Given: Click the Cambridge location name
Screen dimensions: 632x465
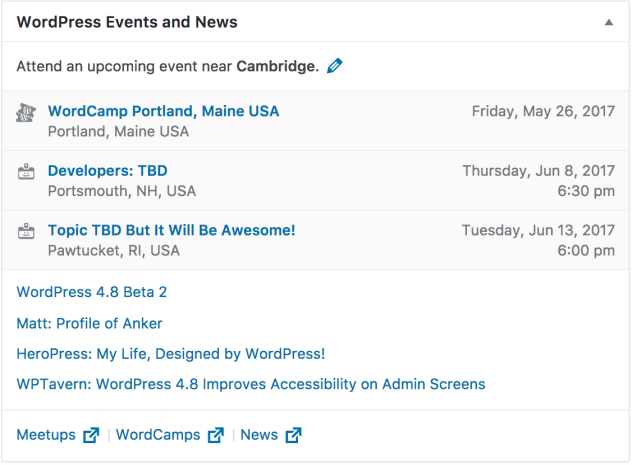Looking at the screenshot, I should point(277,66).
